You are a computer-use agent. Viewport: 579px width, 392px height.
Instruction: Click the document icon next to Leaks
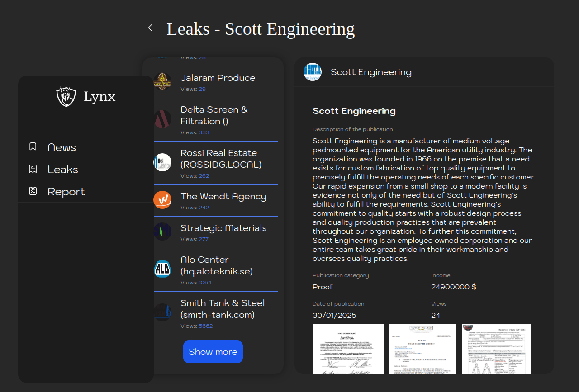33,169
